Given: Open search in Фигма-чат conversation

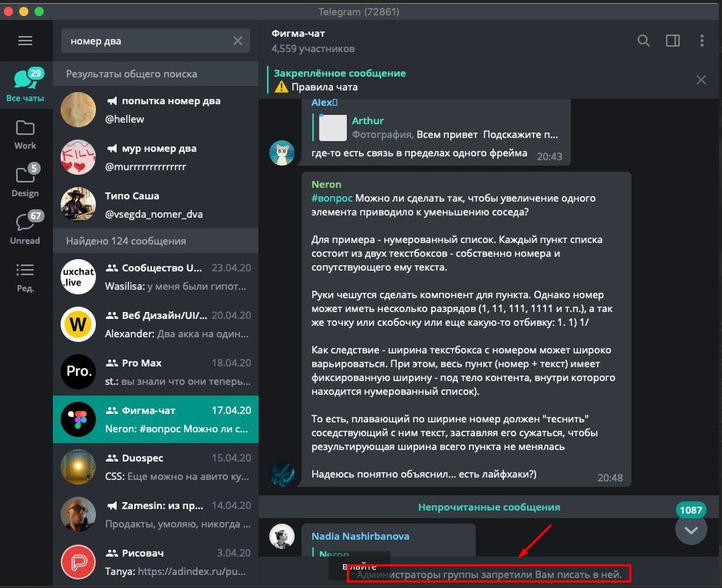Looking at the screenshot, I should [643, 41].
